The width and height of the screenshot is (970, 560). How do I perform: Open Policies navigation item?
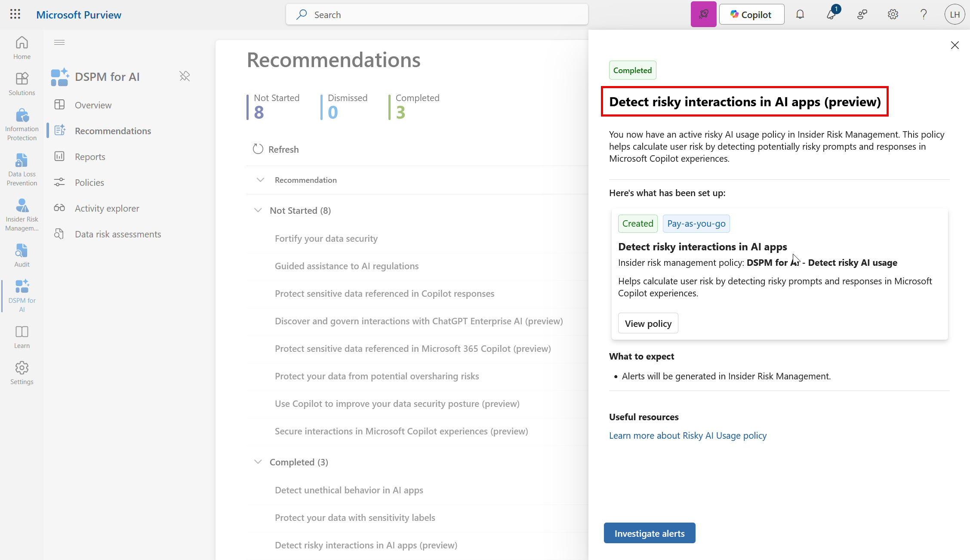[89, 182]
